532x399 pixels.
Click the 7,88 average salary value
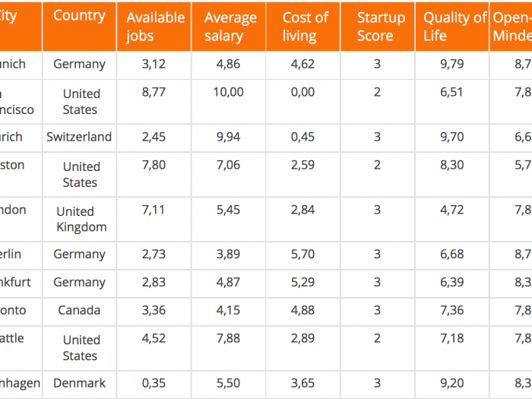click(x=229, y=338)
